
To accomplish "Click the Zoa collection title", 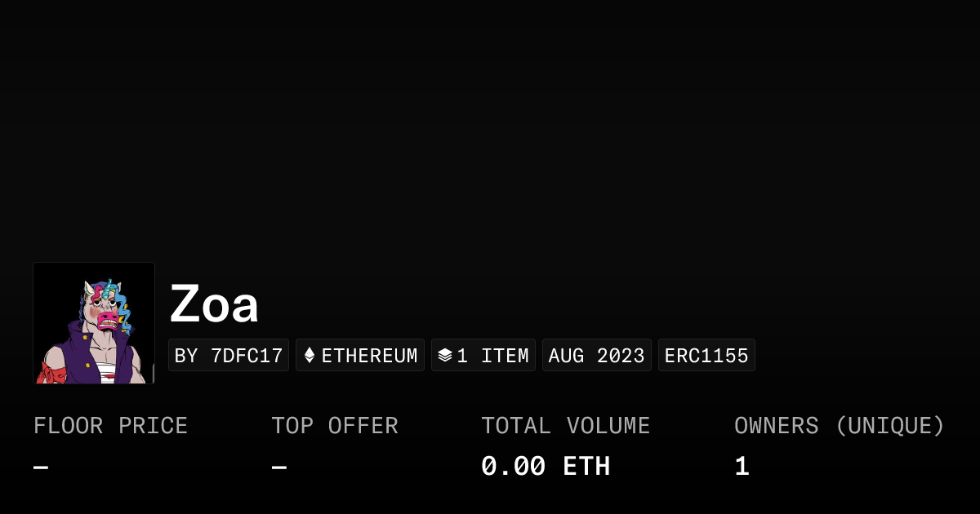I will pos(214,304).
